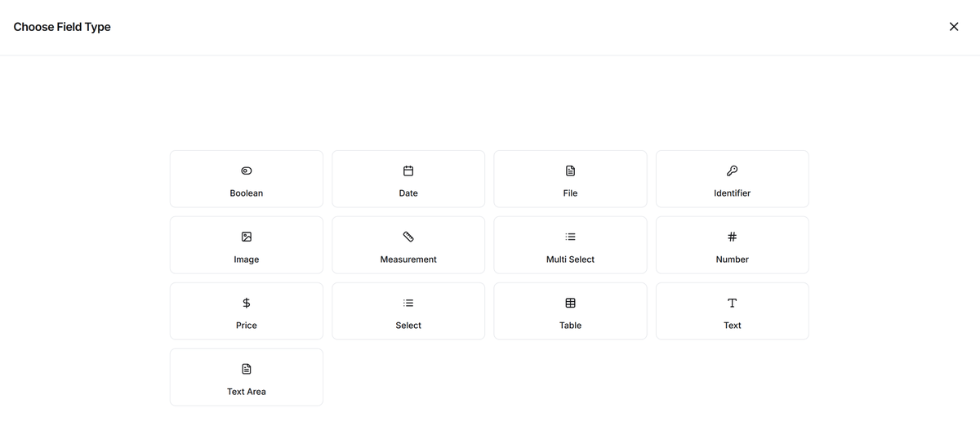Select the Text letter T icon
The image size is (980, 430).
(x=733, y=303)
